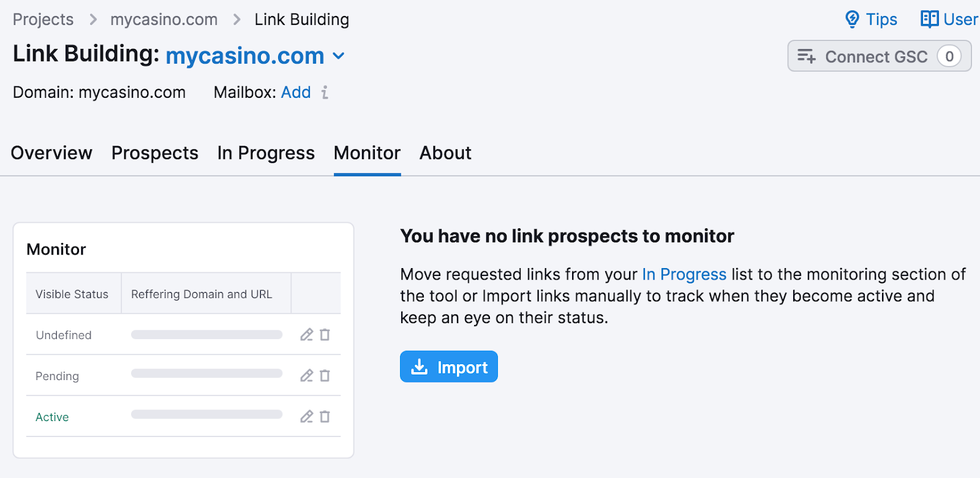
Task: Click mycasino.com in the breadcrumb
Action: (x=164, y=19)
